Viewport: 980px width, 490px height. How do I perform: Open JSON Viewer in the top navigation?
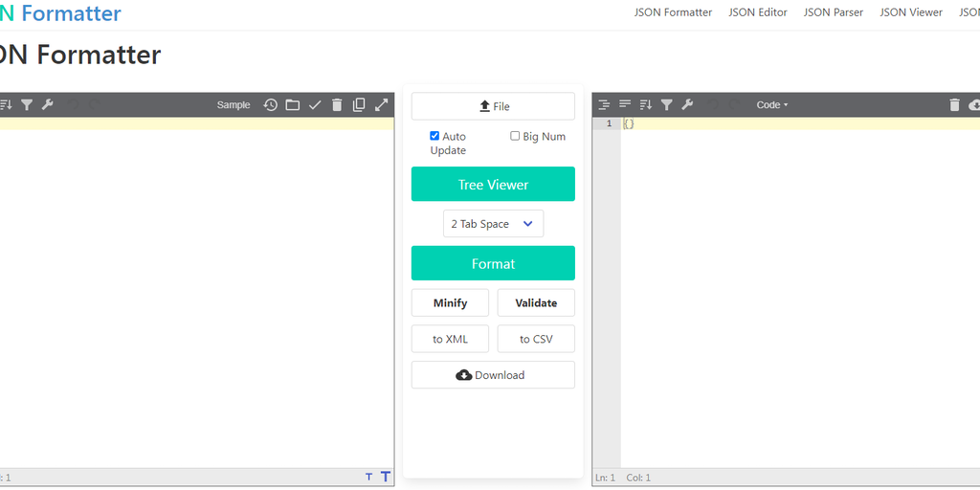click(911, 12)
